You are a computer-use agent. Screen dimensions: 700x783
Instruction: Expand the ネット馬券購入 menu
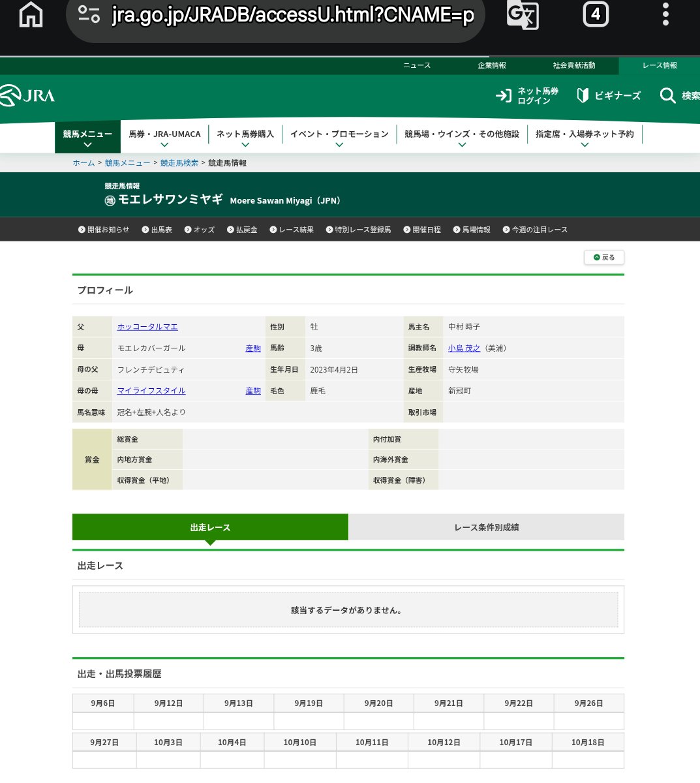click(245, 137)
